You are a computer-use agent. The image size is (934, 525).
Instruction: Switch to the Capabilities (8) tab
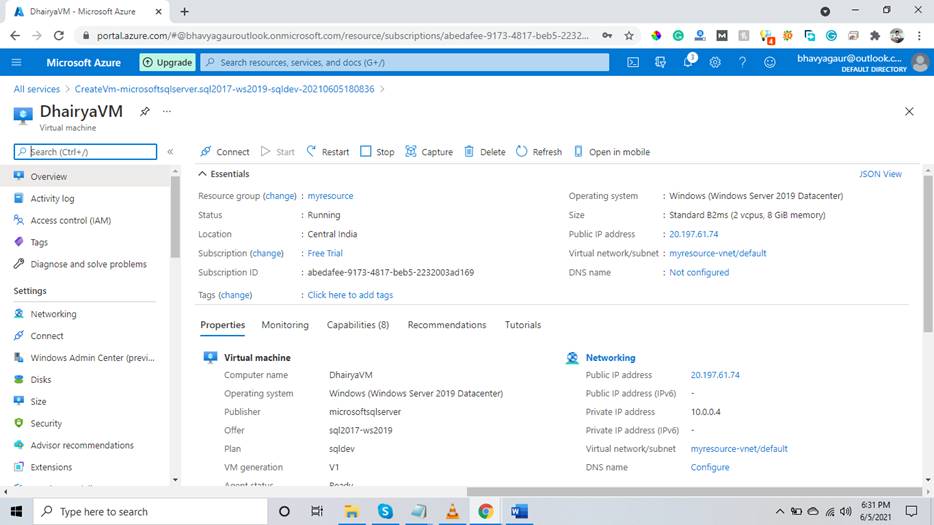pos(357,325)
